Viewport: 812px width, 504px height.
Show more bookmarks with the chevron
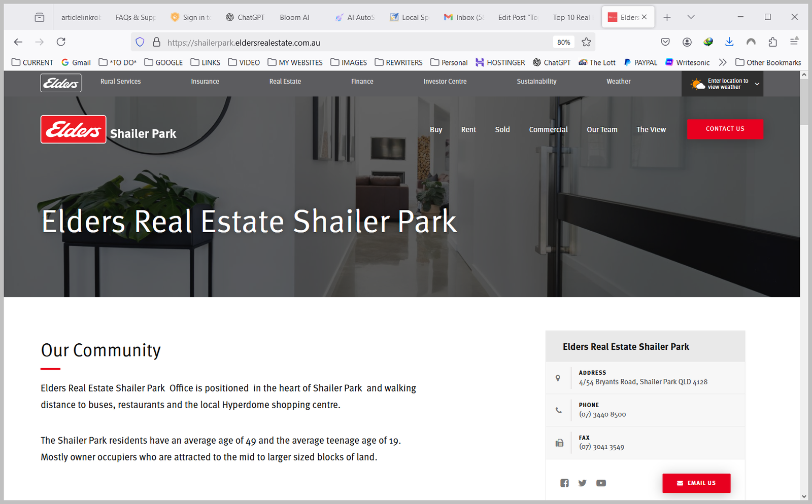point(723,62)
